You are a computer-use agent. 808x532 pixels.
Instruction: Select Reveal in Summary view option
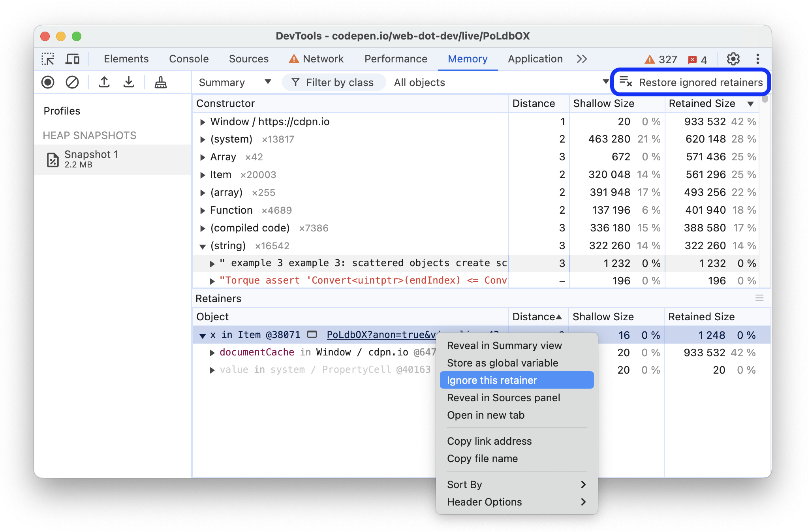tap(504, 346)
